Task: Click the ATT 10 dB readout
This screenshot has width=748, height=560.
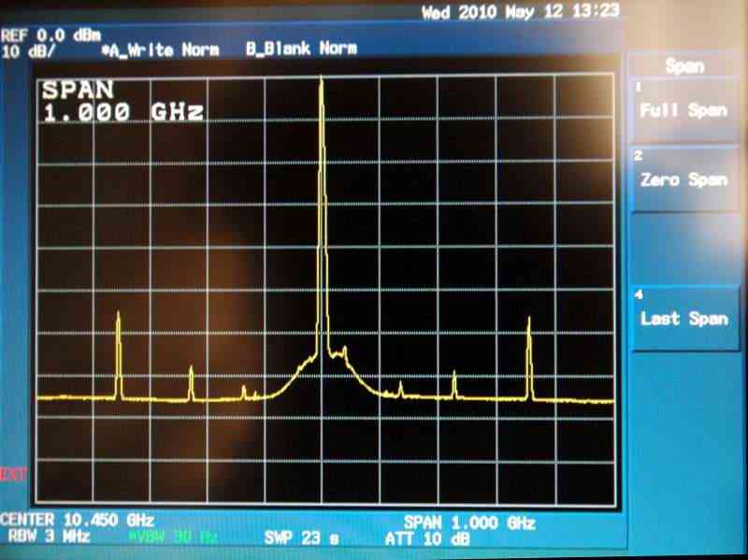Action: pos(427,539)
